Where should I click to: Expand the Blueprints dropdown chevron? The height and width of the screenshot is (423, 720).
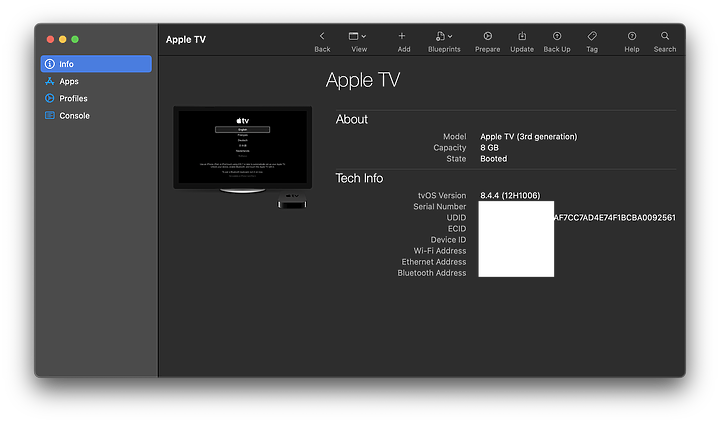pos(450,36)
